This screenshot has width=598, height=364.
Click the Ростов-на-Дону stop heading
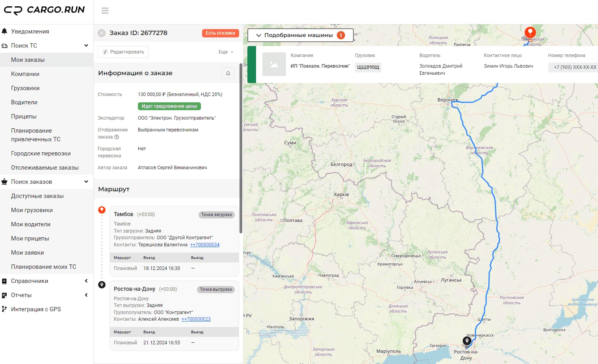coord(134,289)
